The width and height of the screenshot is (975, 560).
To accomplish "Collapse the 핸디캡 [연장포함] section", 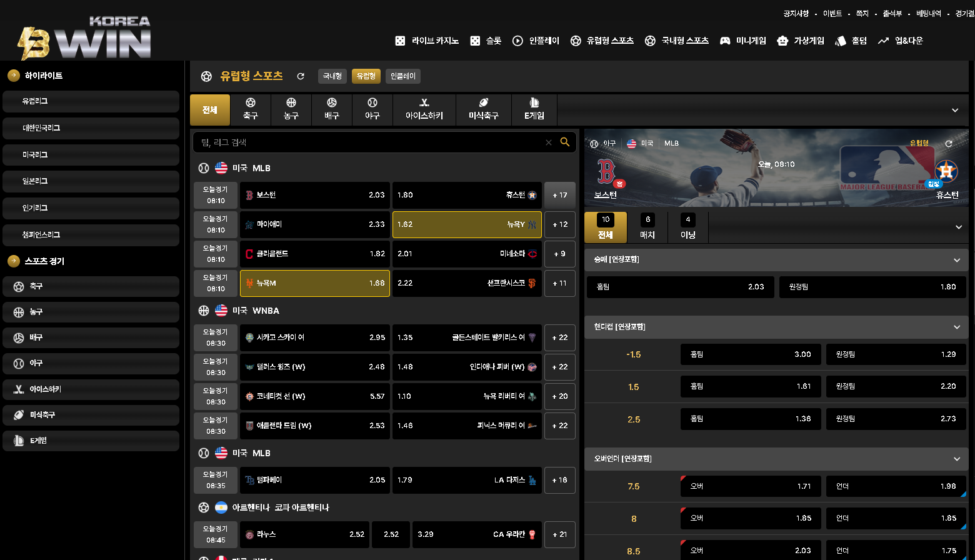I will [x=776, y=327].
